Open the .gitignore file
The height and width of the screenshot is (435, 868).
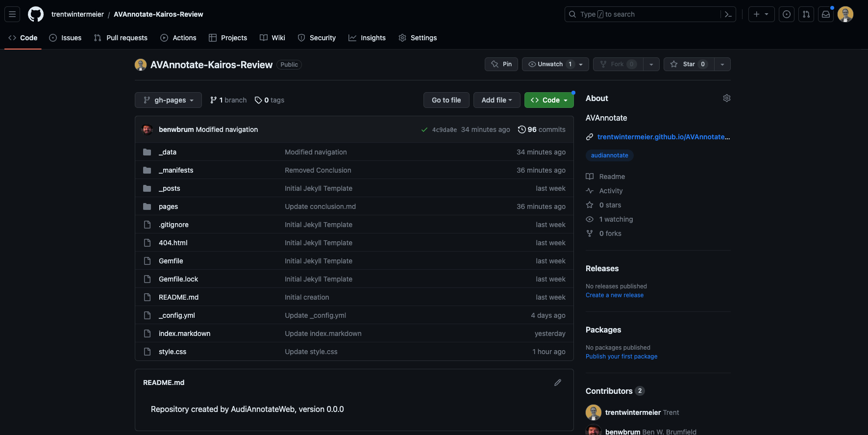(174, 225)
